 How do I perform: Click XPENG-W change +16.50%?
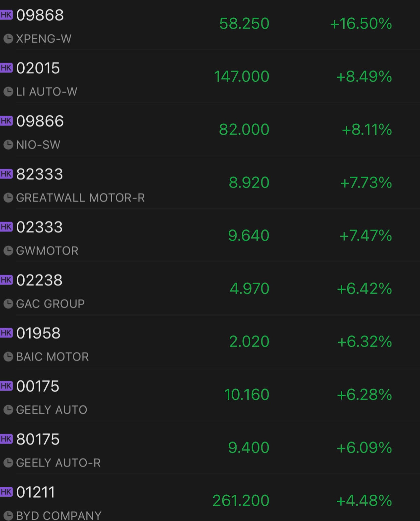pyautogui.click(x=361, y=24)
